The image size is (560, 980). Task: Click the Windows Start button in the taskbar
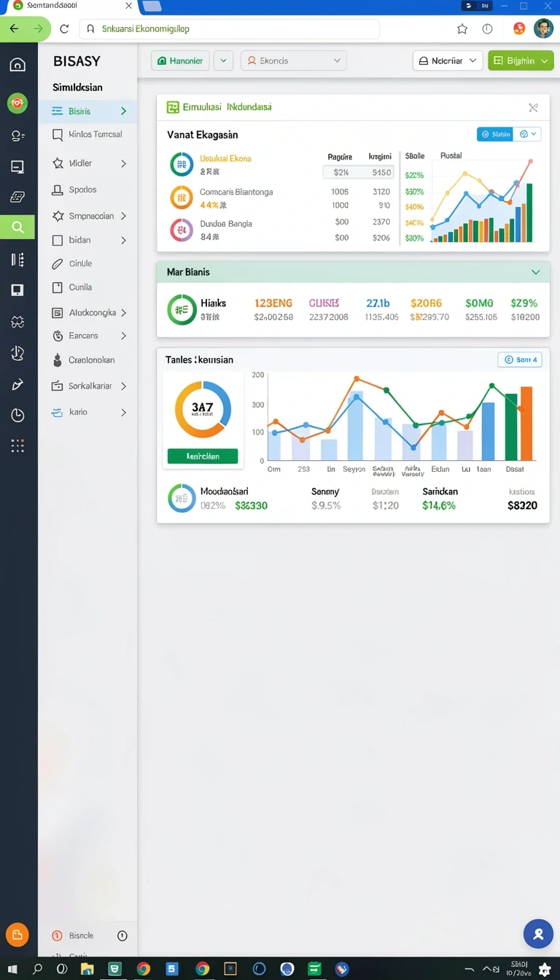point(12,969)
